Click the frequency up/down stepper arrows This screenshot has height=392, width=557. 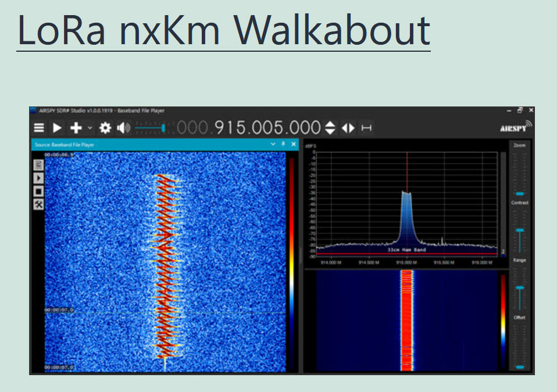click(330, 128)
